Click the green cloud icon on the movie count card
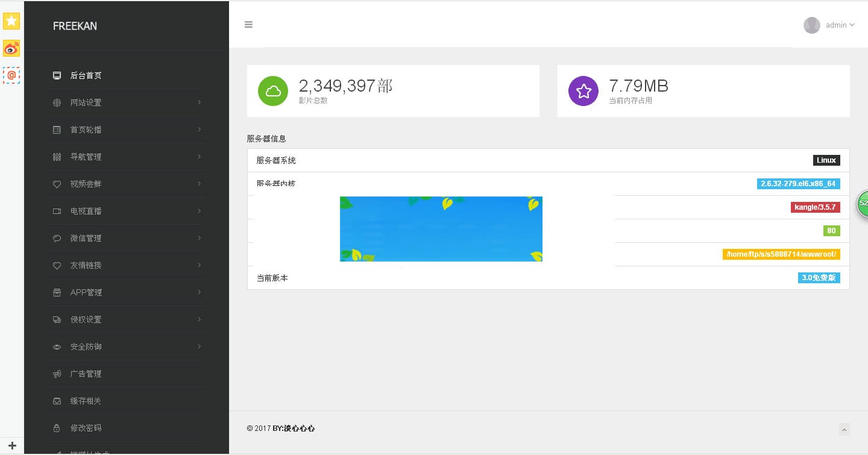 point(273,91)
